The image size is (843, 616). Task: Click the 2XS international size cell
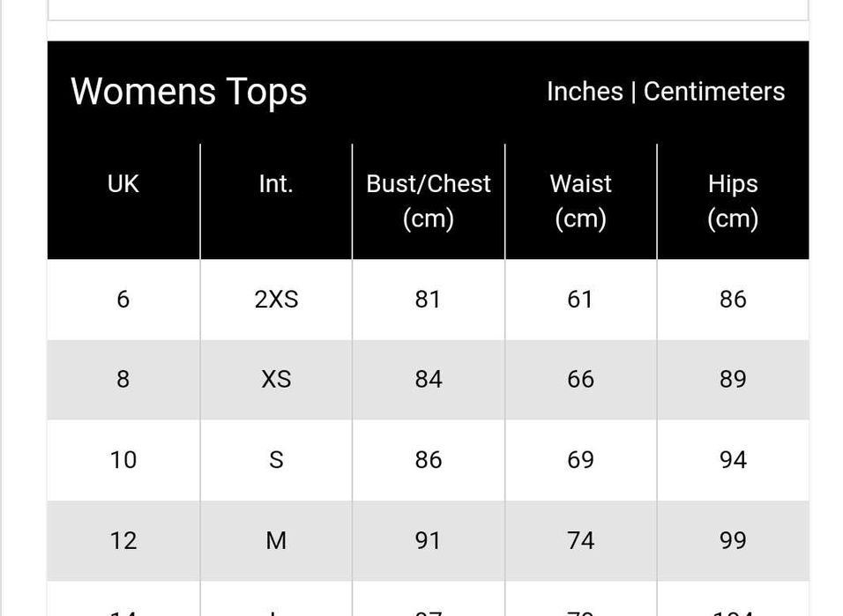coord(276,300)
